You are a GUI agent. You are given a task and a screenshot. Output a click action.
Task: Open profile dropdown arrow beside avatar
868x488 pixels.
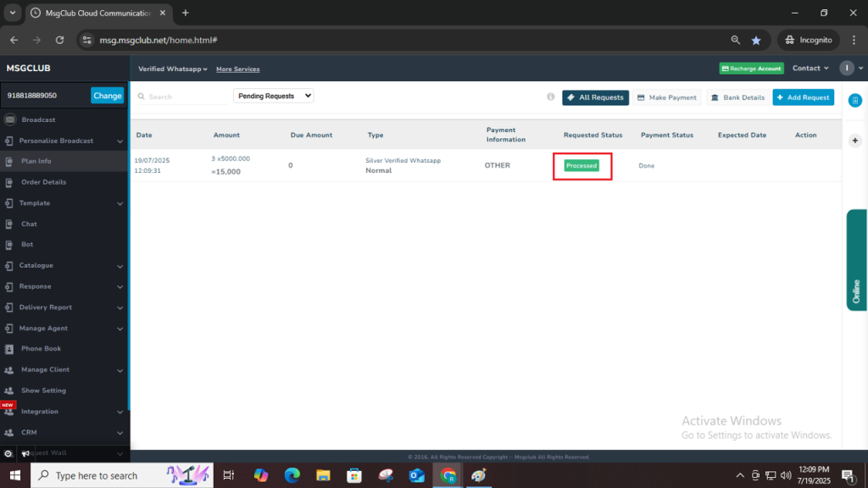[x=860, y=69]
